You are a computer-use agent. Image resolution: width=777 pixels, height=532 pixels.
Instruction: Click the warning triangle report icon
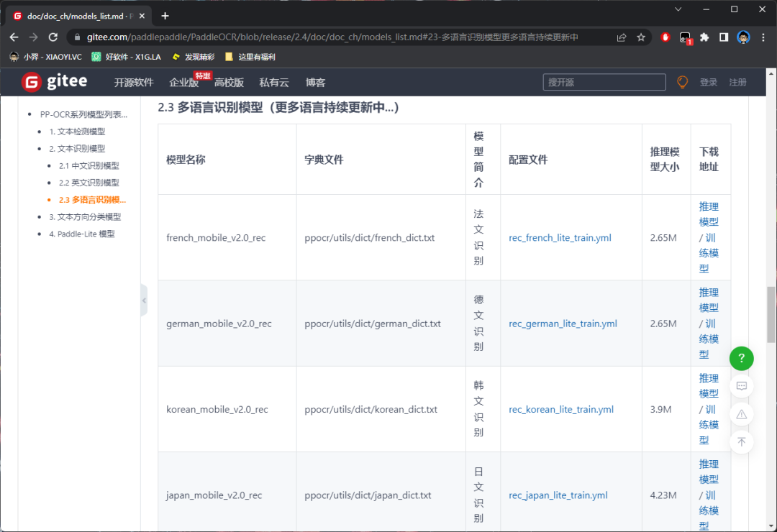[741, 414]
